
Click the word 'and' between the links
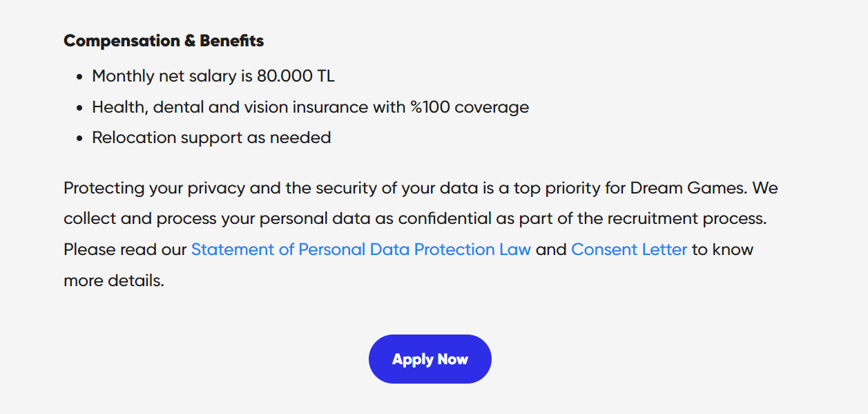coord(551,250)
